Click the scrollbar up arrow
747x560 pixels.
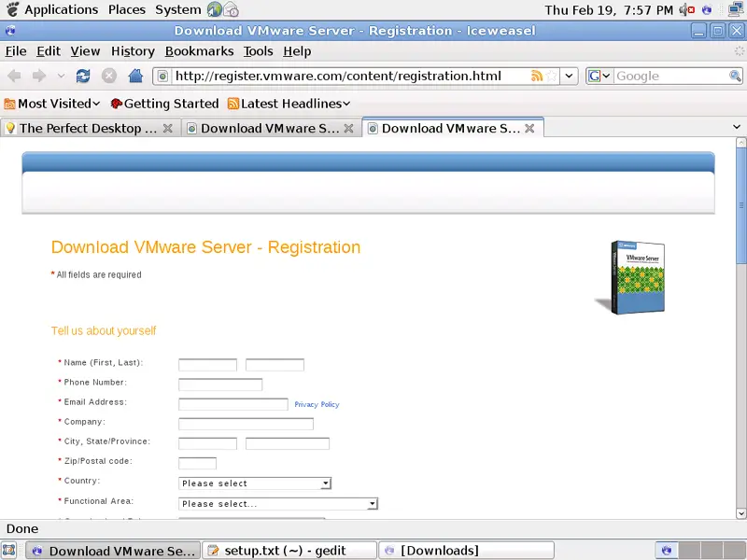click(740, 143)
